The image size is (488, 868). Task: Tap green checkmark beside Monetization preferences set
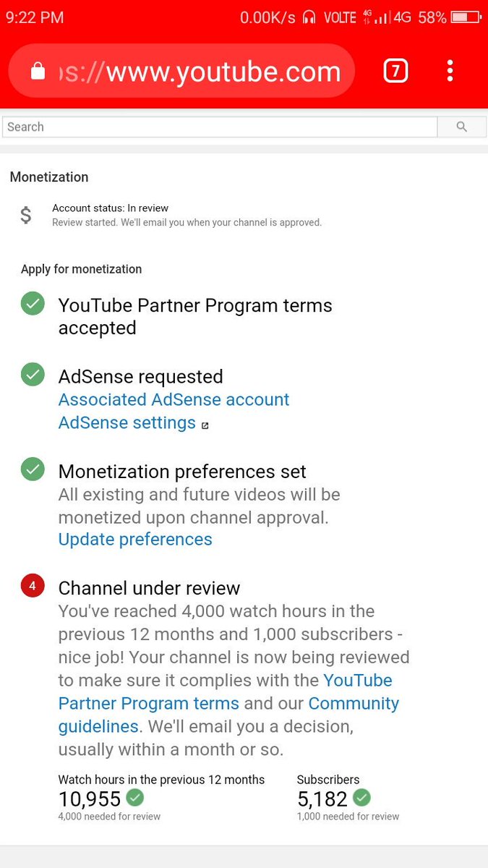[x=33, y=469]
